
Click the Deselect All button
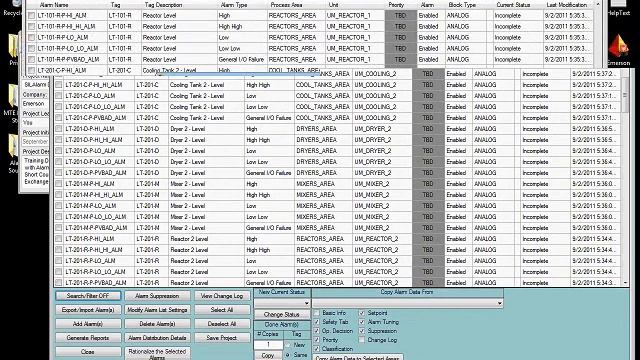click(x=222, y=324)
